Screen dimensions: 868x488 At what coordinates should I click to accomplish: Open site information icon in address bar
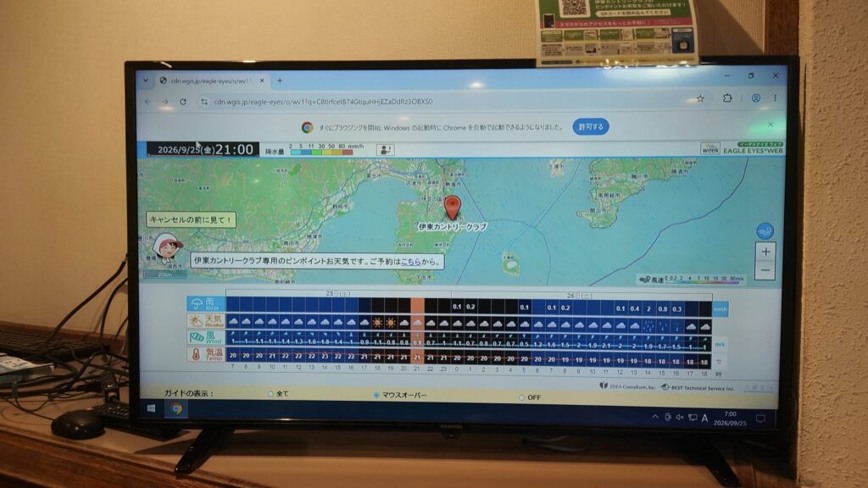coord(204,102)
